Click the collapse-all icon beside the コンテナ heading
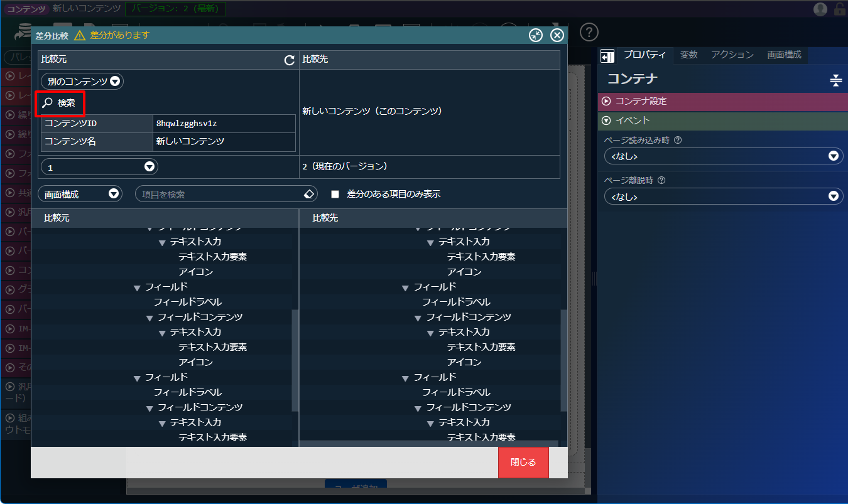The width and height of the screenshot is (848, 504). (835, 80)
